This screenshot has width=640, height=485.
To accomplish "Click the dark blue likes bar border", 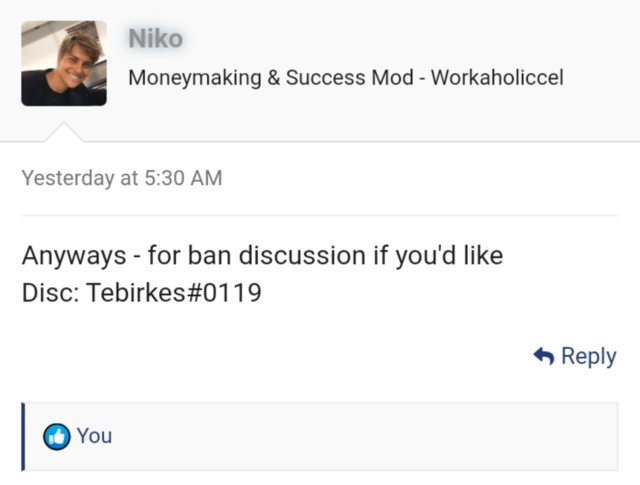I will pos(23,436).
